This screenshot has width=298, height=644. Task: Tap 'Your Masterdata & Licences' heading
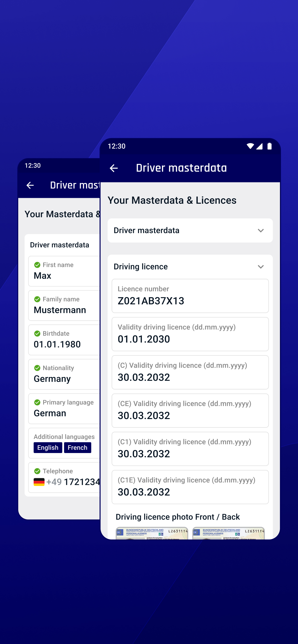coord(172,200)
